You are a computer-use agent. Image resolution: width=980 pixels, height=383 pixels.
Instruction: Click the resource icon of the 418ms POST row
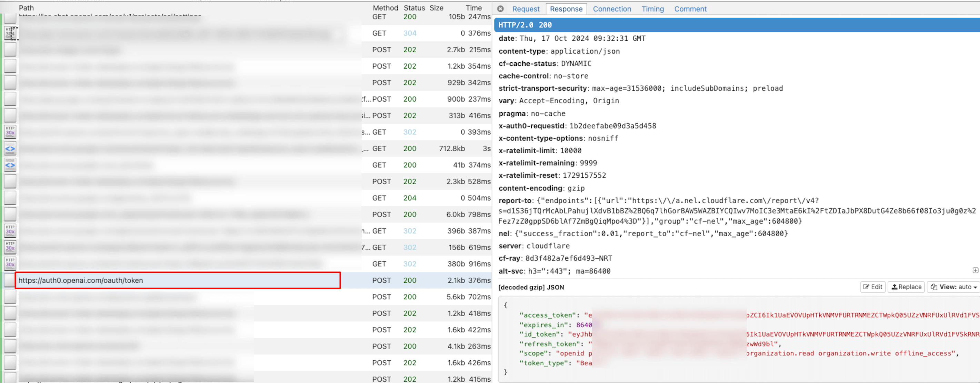coord(10,313)
